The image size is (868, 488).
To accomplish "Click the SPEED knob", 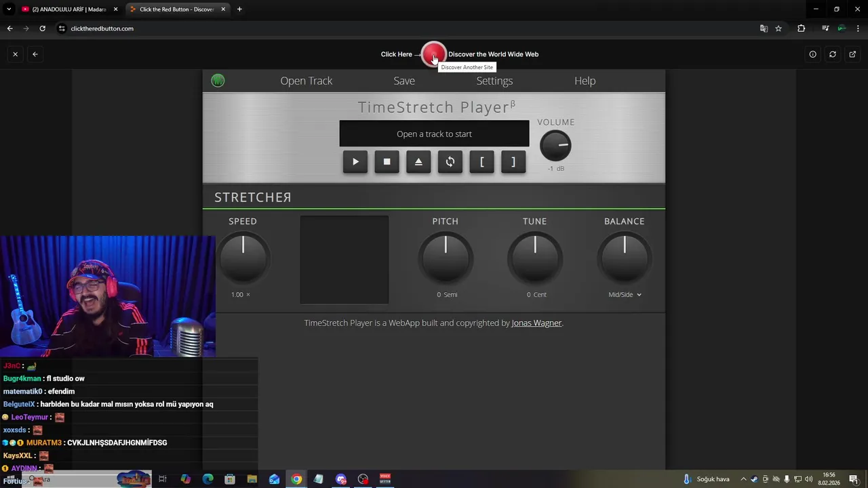I will pos(243,258).
